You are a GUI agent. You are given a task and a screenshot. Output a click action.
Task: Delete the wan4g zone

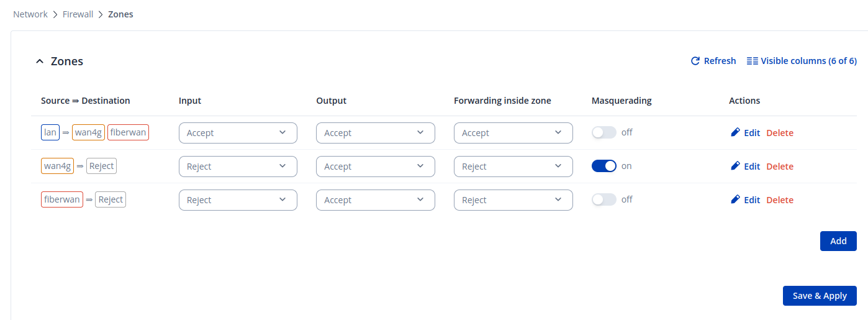coord(780,167)
